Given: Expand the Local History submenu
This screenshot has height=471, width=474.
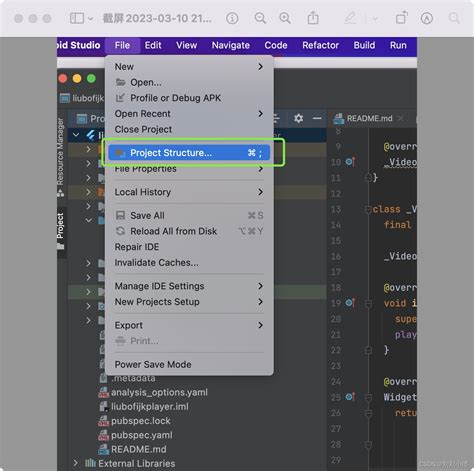Looking at the screenshot, I should pyautogui.click(x=189, y=192).
